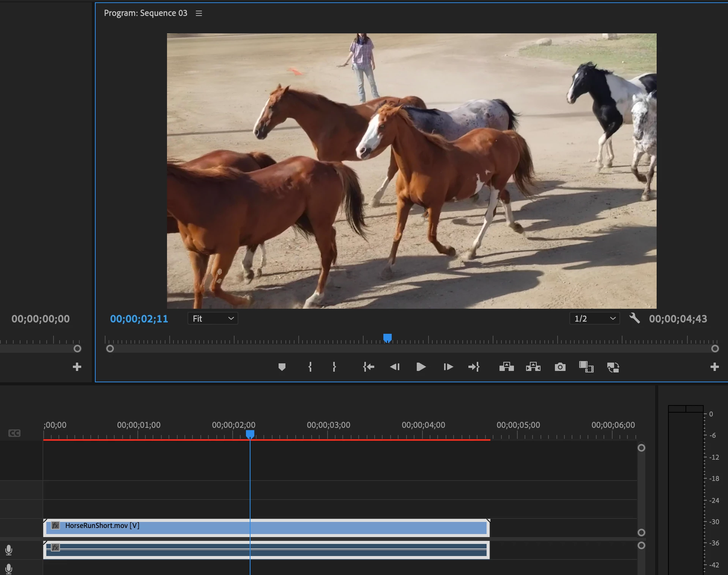
Task: Toggle the upper microphone voice-over record button
Action: coord(9,550)
